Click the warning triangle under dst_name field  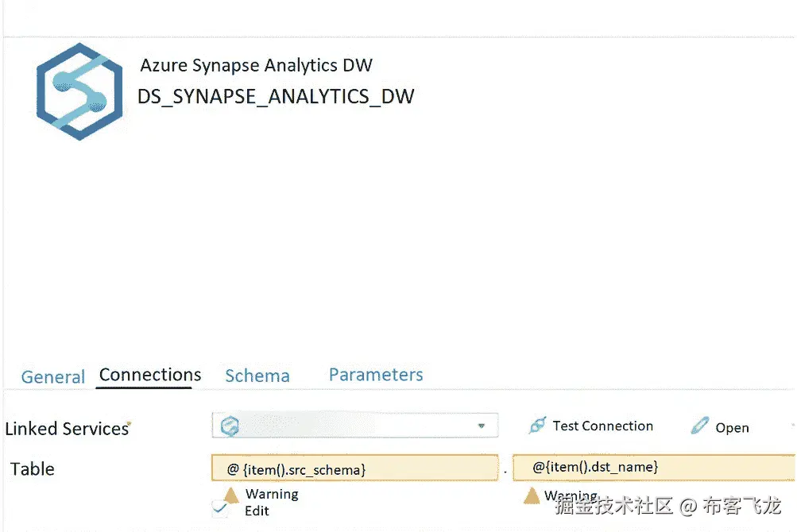pos(532,496)
